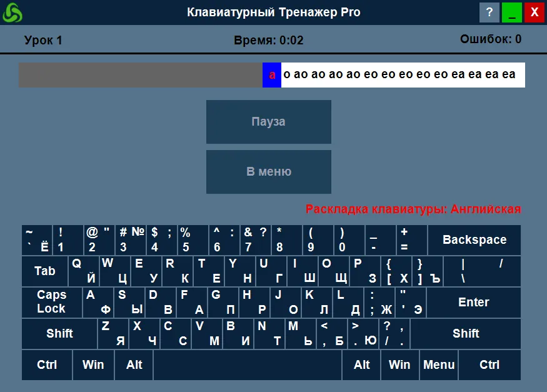Click the Урок 1 label
Screen dimensions: 547x392
[43, 40]
